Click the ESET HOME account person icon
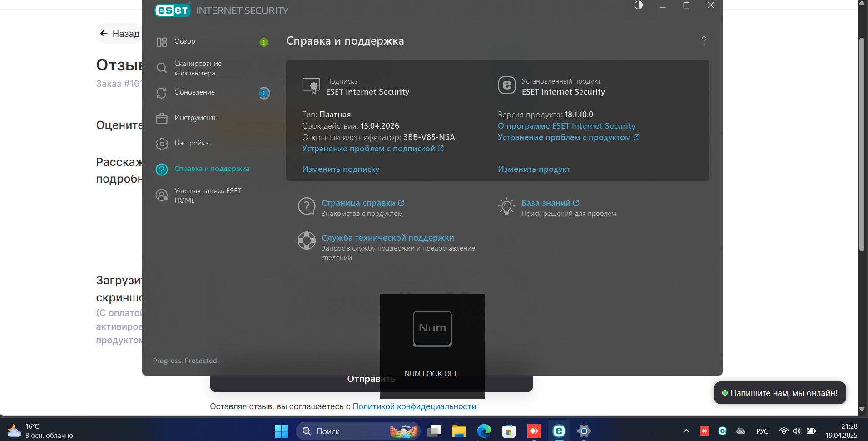 point(162,195)
